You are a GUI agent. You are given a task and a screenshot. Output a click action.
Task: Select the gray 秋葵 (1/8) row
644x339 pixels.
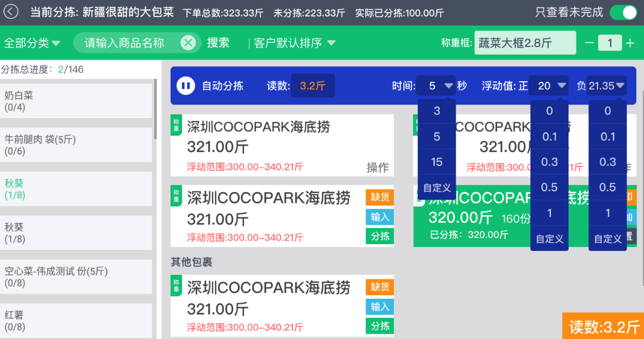pos(76,233)
